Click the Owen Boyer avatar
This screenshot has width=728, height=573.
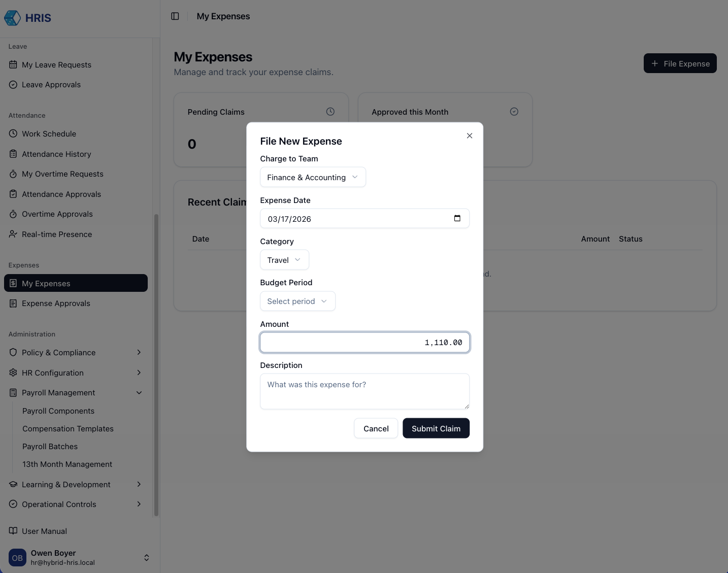17,557
